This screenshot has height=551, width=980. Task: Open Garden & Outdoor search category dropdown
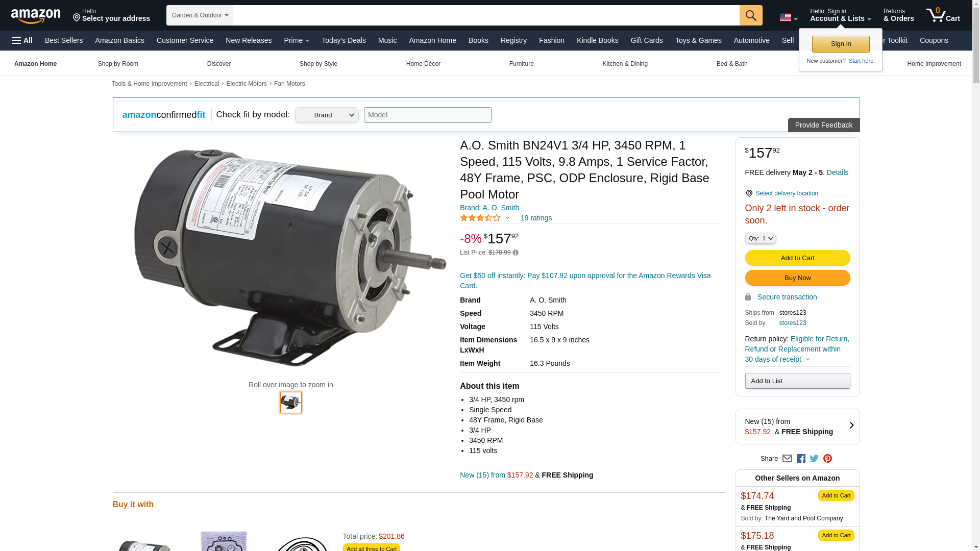click(200, 15)
